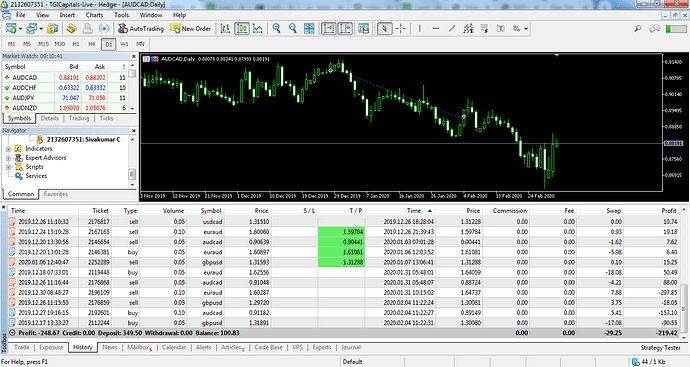The width and height of the screenshot is (690, 367).
Task: Expand the Scripts tree node
Action: 8,167
